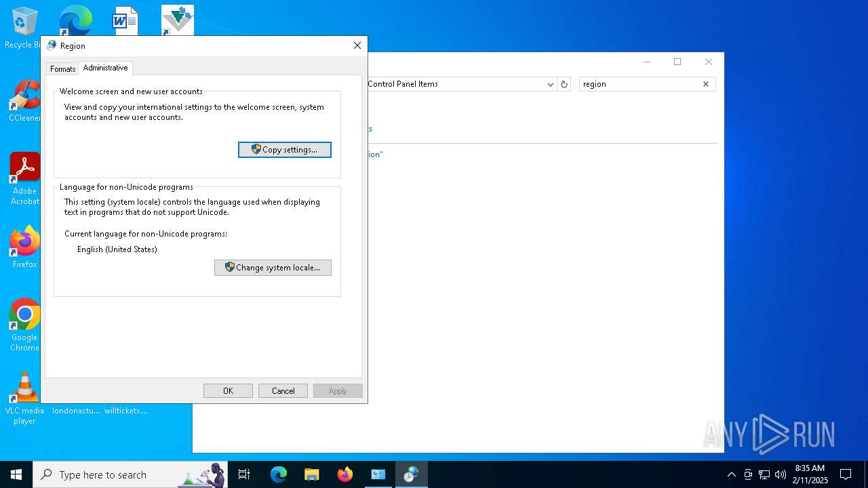The height and width of the screenshot is (488, 868).
Task: Cancel the Region dialog
Action: (x=283, y=390)
